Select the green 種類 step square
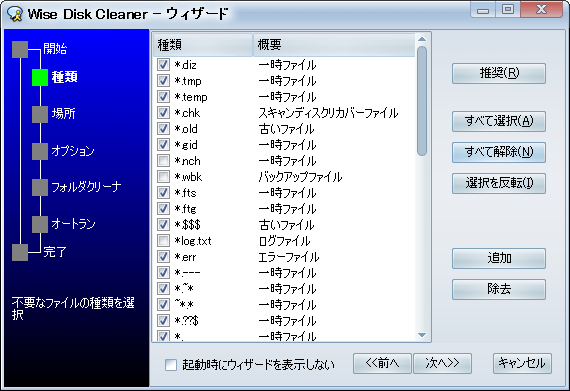The width and height of the screenshot is (570, 391). click(40, 77)
